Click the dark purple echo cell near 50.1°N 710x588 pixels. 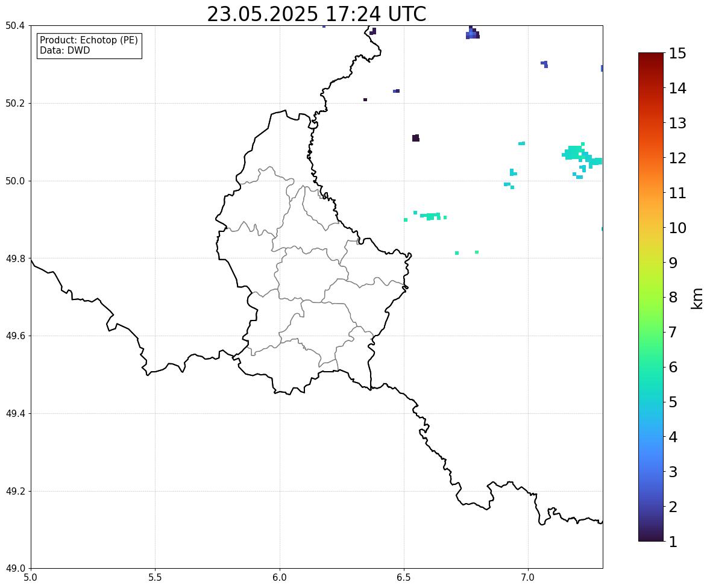(416, 138)
